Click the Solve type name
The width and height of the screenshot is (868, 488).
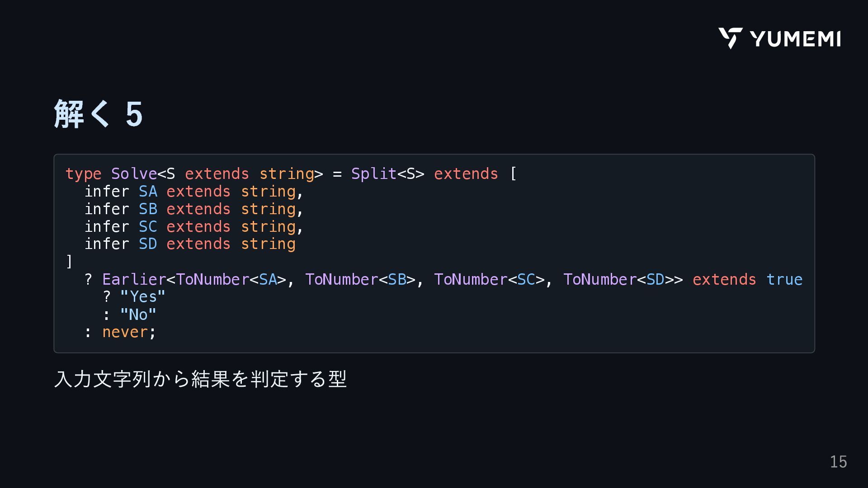134,174
